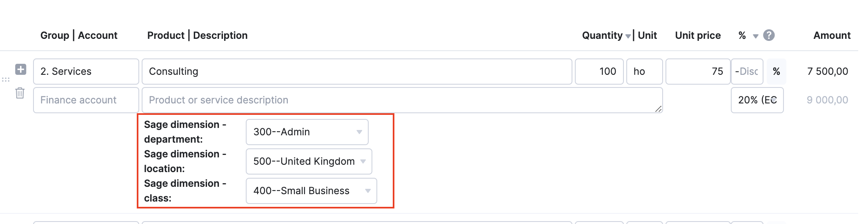Grab the drag handle dots beside the row
The height and width of the screenshot is (224, 868).
coord(6,80)
